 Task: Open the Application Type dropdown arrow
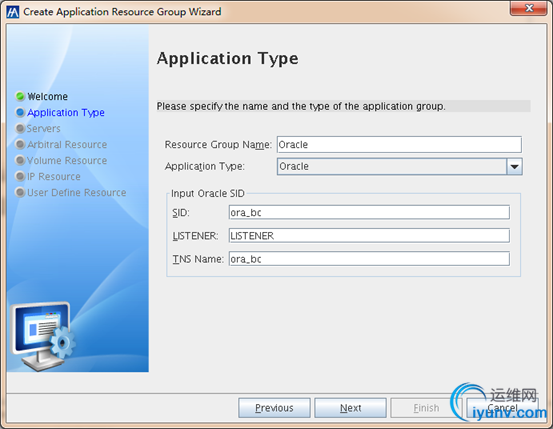(514, 167)
